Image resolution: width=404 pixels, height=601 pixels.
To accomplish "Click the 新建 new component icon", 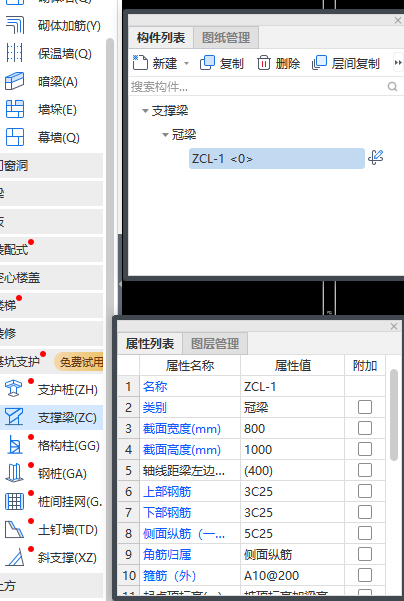I will 140,62.
